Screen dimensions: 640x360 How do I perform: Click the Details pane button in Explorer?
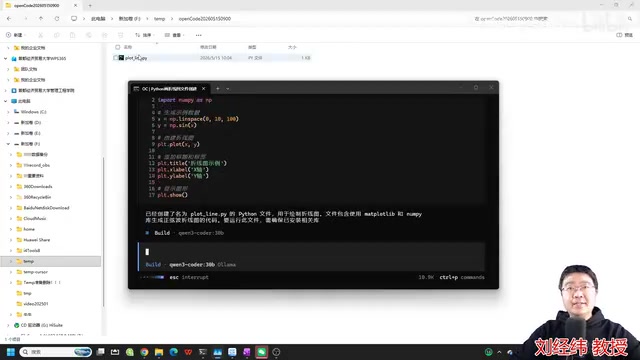point(624,35)
